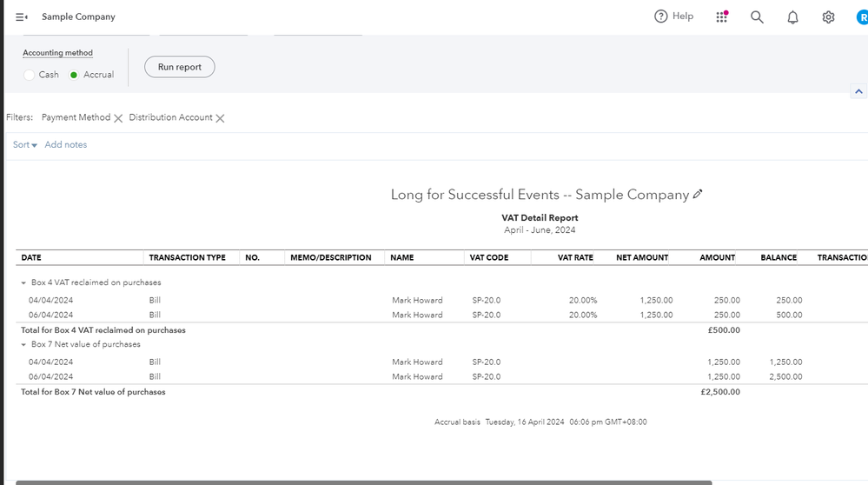Open the settings gear icon

coord(828,17)
